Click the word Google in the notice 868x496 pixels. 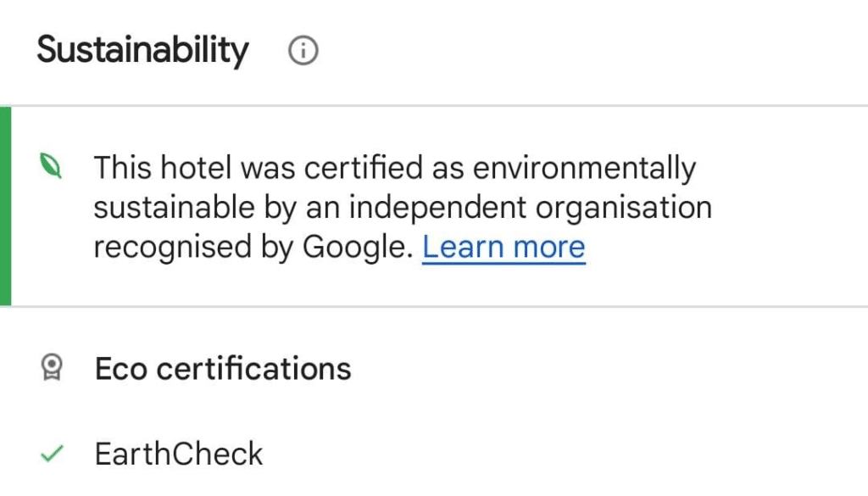[x=358, y=248]
